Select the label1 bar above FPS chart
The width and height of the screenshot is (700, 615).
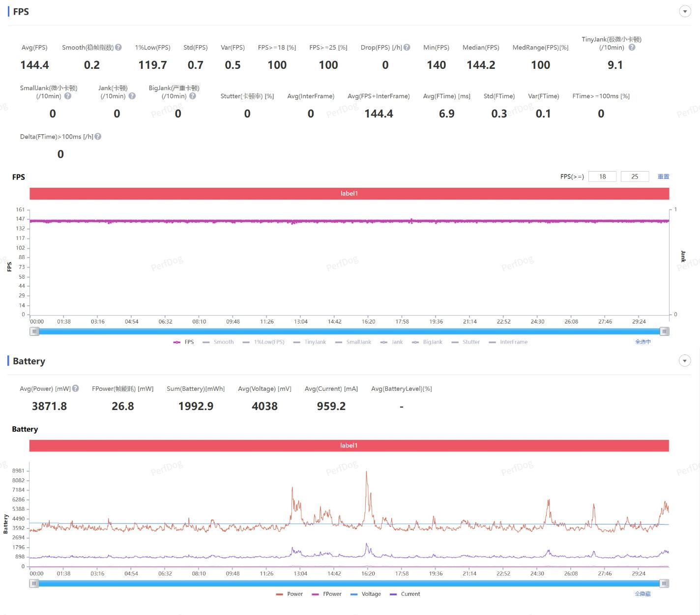coord(349,194)
